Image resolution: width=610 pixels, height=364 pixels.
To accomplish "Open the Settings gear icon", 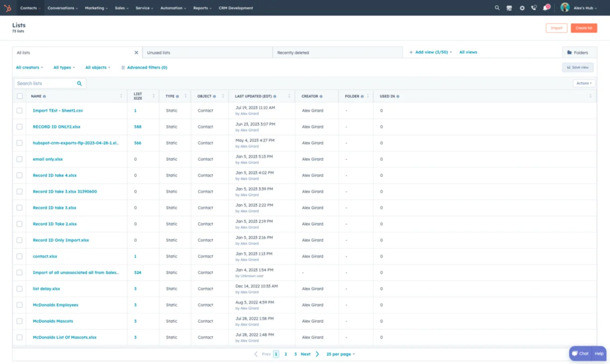I will 522,8.
